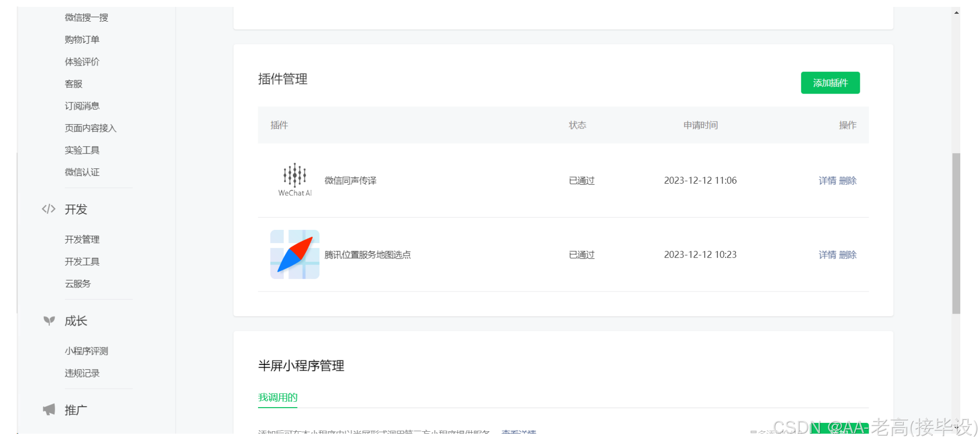This screenshot has width=980, height=444.
Task: Click the 成长 sprout icon
Action: click(49, 321)
